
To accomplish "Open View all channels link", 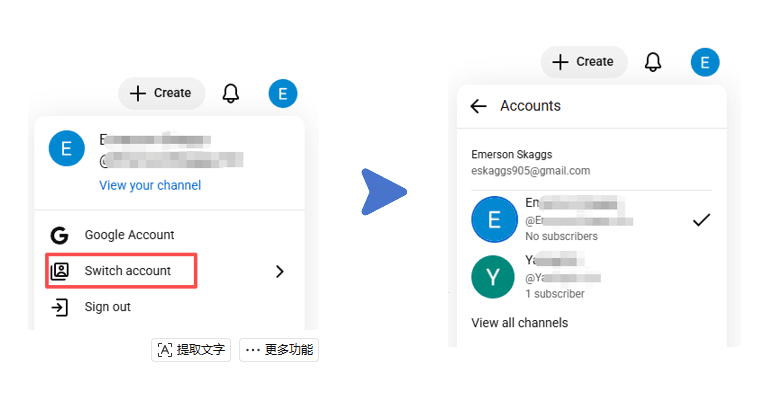I will click(520, 323).
